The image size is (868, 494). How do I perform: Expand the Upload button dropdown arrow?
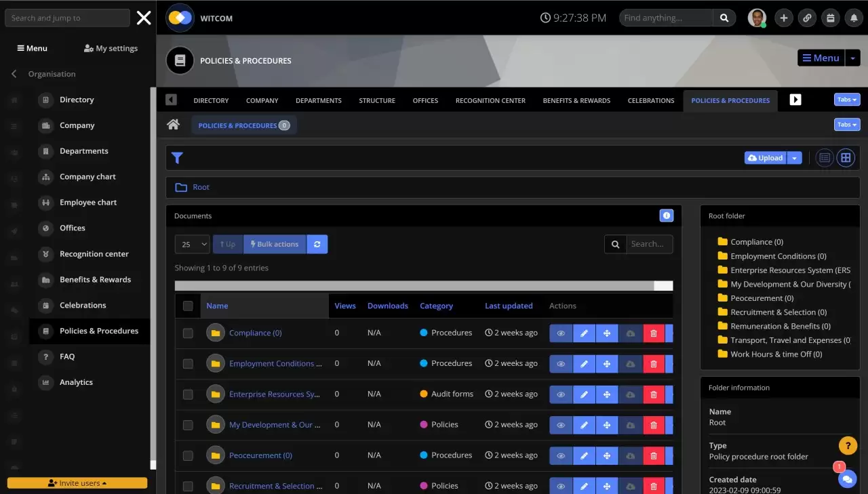pos(795,158)
